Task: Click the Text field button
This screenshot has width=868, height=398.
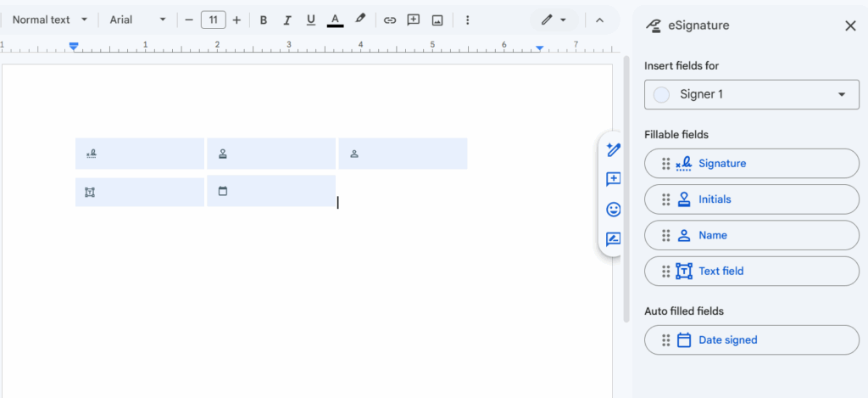Action: click(752, 271)
